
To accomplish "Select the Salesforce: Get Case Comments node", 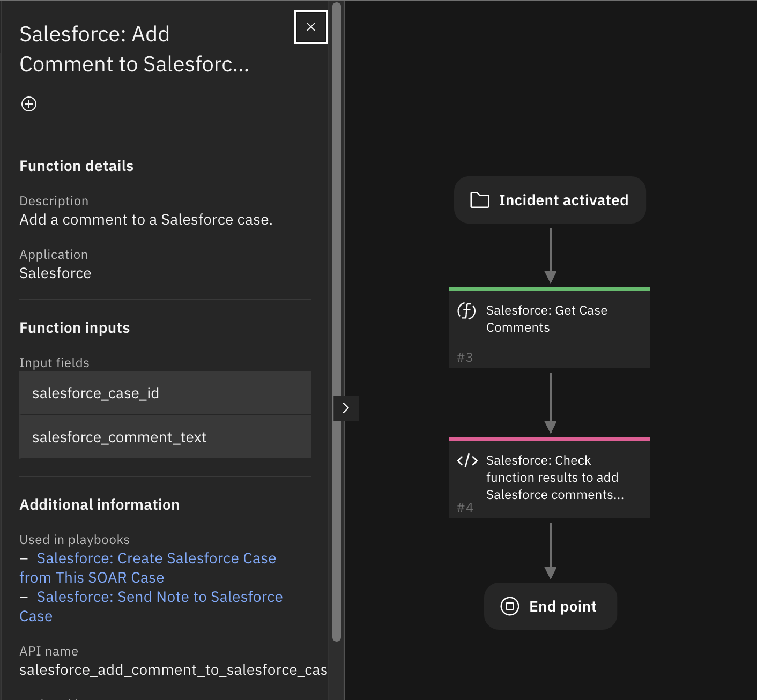I will 550,327.
